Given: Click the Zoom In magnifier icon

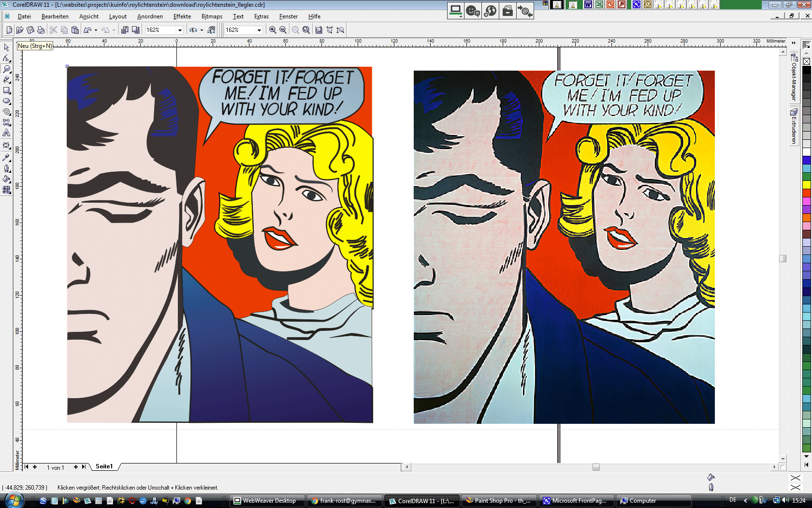Looking at the screenshot, I should pyautogui.click(x=273, y=30).
